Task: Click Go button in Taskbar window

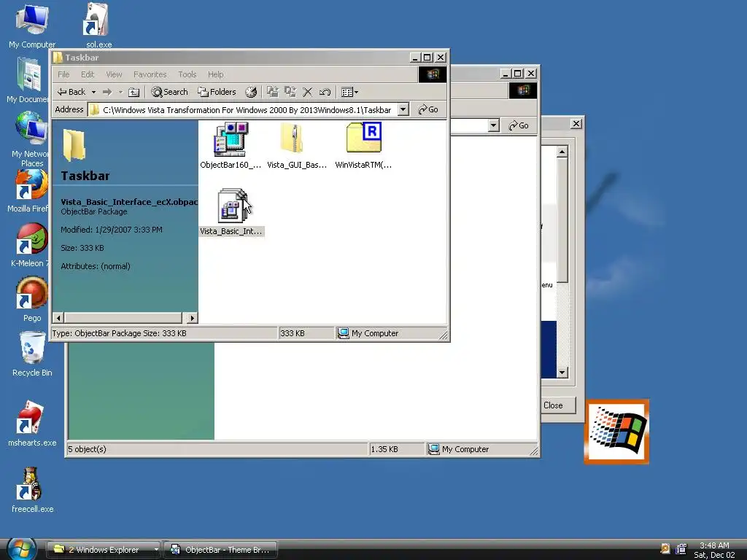Action: tap(427, 109)
